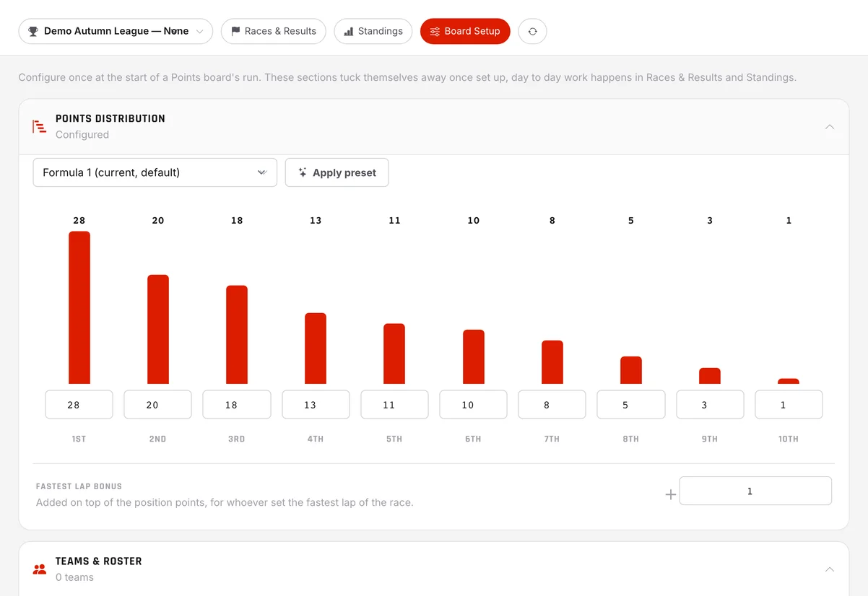Open the Demo Autumn League dropdown
This screenshot has width=868, height=596.
116,32
